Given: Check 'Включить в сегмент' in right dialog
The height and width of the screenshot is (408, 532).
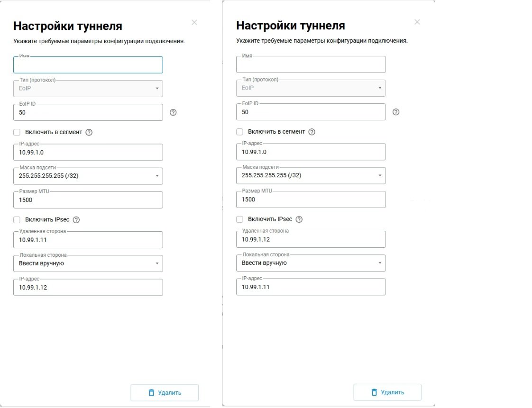Looking at the screenshot, I should click(240, 132).
